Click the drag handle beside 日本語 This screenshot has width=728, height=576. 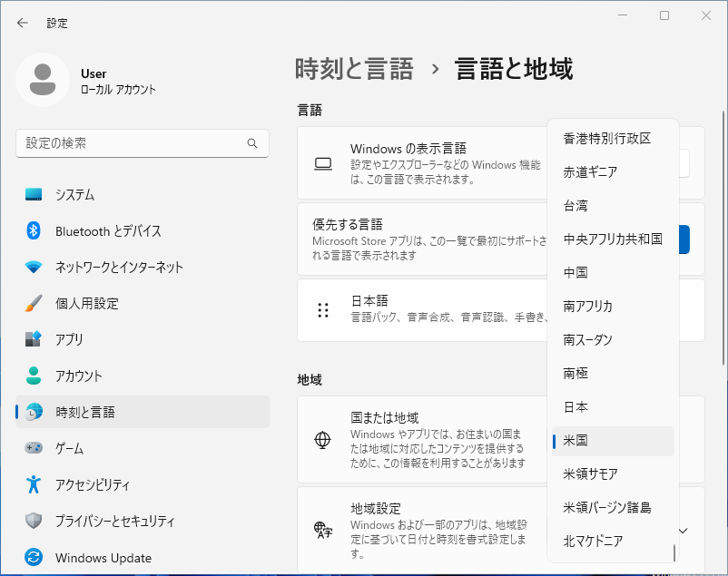click(323, 310)
